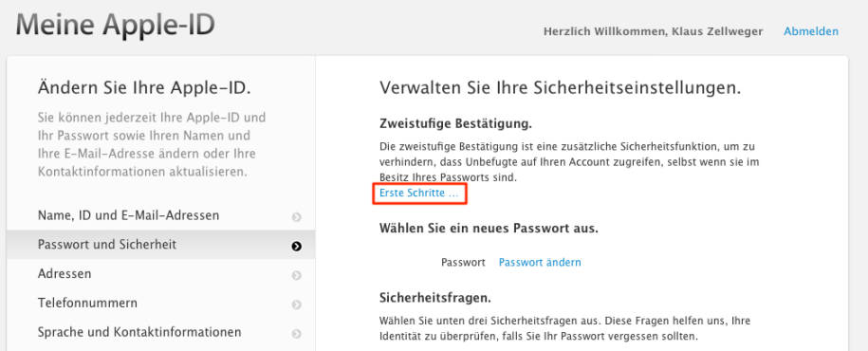The width and height of the screenshot is (868, 351).
Task: Go to the Adressen section
Action: 161,274
